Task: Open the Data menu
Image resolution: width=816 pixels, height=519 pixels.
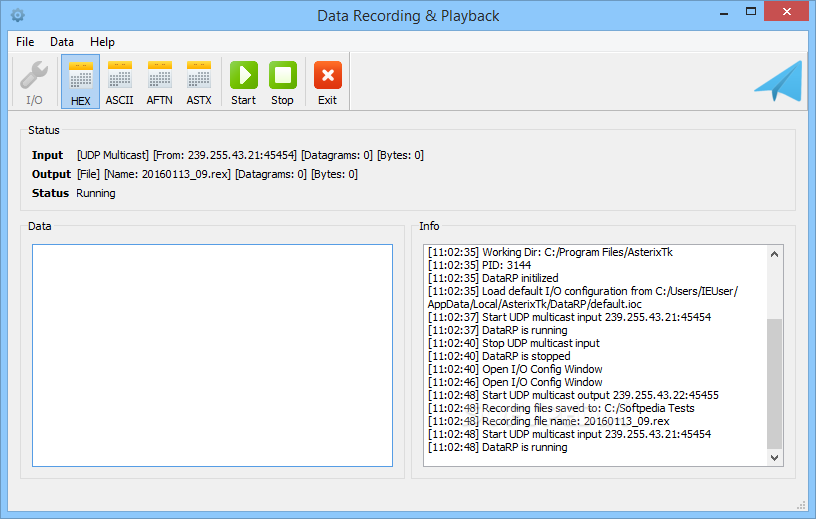Action: (x=62, y=42)
